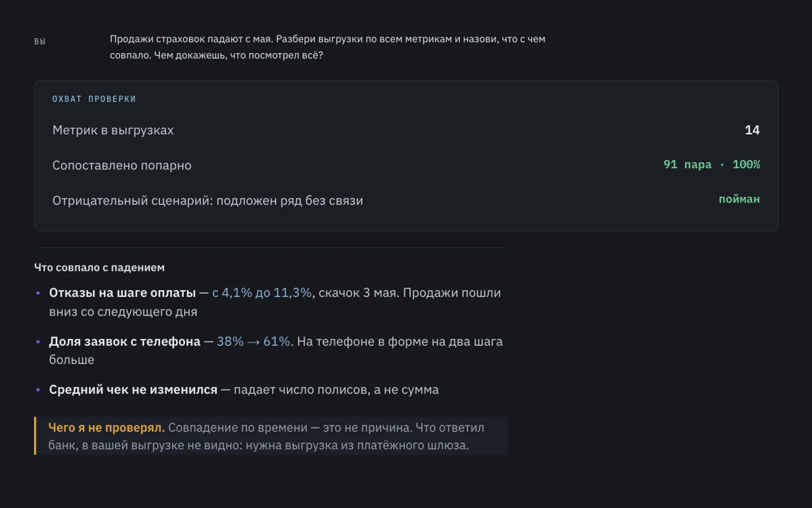Screen dimensions: 812x508
Task: Click the green пойман status
Action: click(x=739, y=199)
